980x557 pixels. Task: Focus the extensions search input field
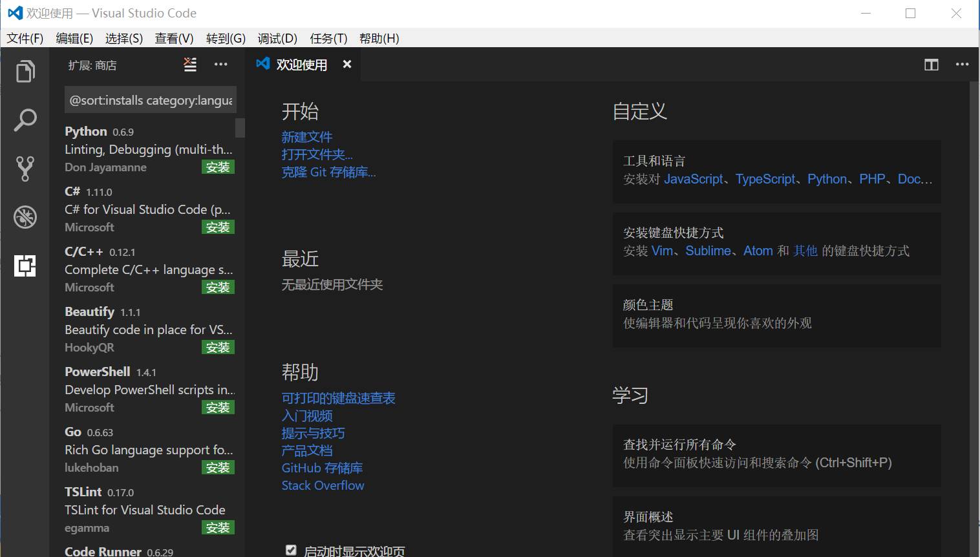pyautogui.click(x=151, y=100)
